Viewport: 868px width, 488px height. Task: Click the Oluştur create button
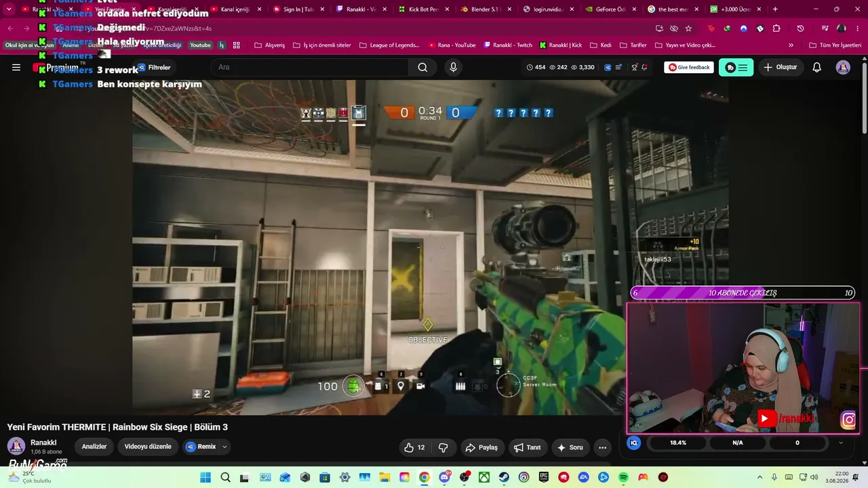[x=780, y=67]
